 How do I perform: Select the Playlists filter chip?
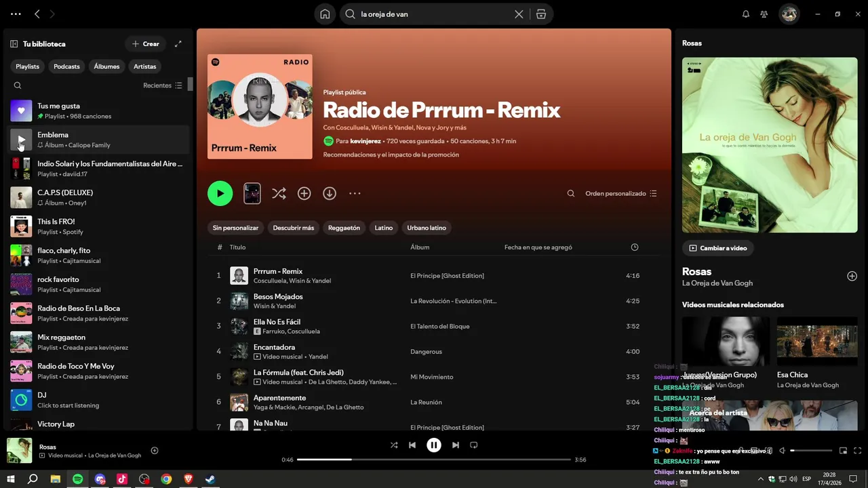tap(28, 66)
